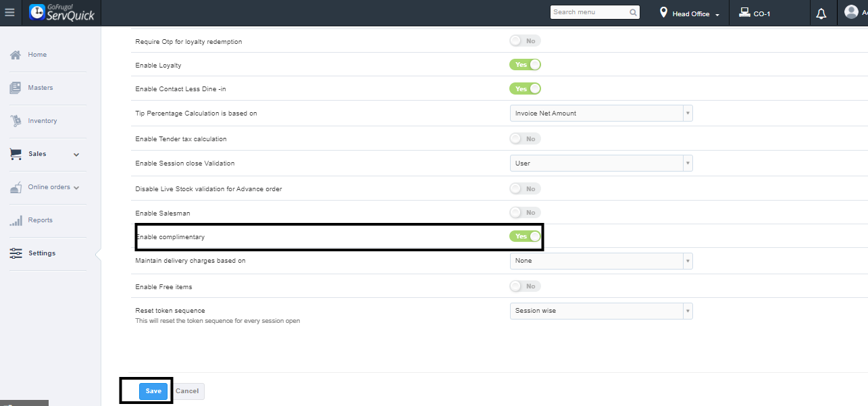Screen dimensions: 868x406
Task: Open Reset token sequence dropdown
Action: [x=601, y=311]
